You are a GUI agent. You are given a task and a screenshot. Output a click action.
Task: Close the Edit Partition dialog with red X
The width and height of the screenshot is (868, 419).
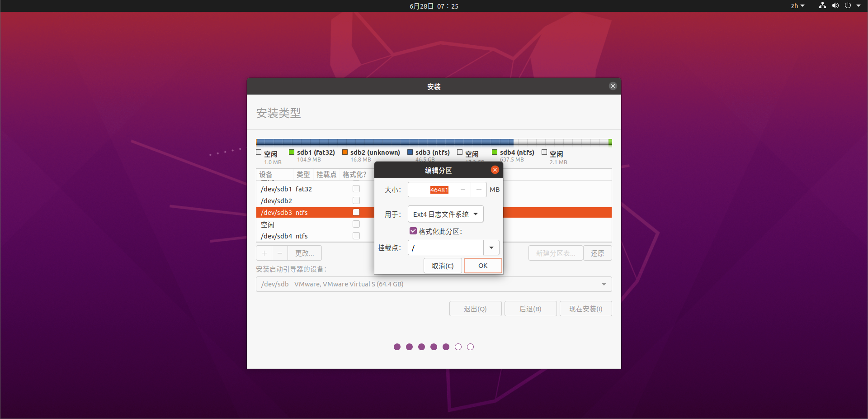[x=495, y=170]
